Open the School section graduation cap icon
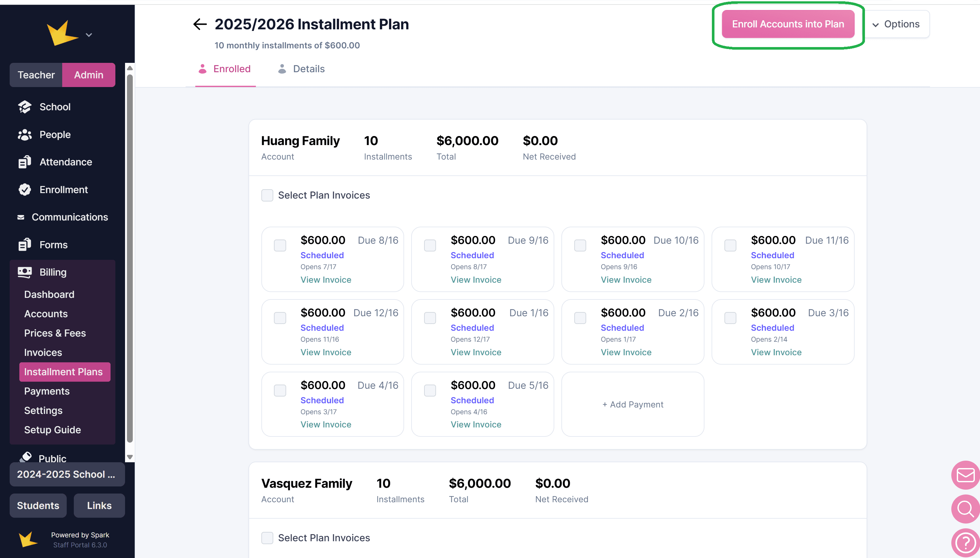Image resolution: width=980 pixels, height=558 pixels. tap(24, 107)
